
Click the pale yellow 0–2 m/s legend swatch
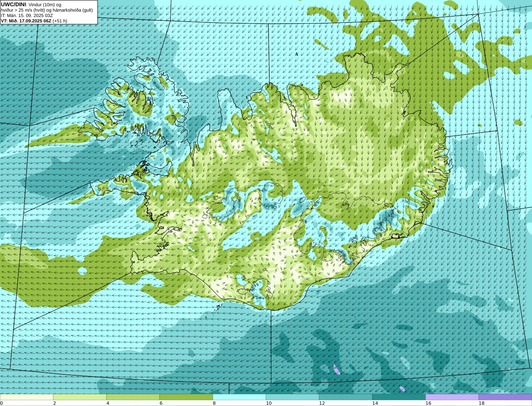pos(27,397)
